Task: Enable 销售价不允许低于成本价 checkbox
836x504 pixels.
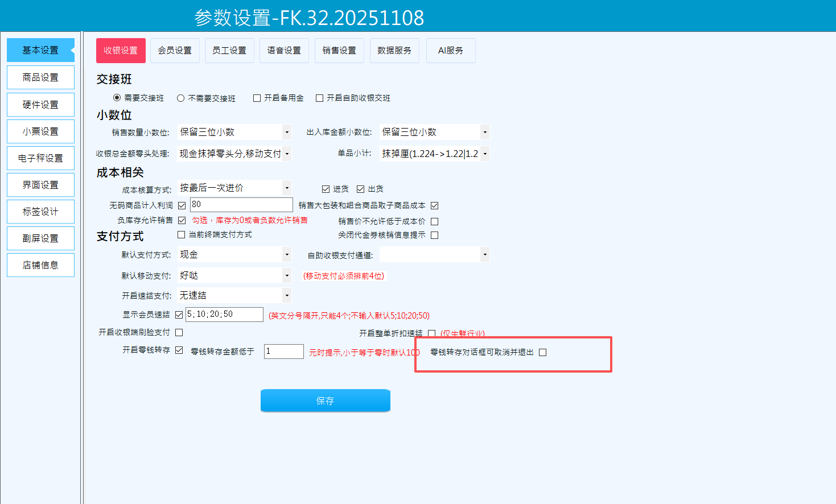Action: [435, 222]
